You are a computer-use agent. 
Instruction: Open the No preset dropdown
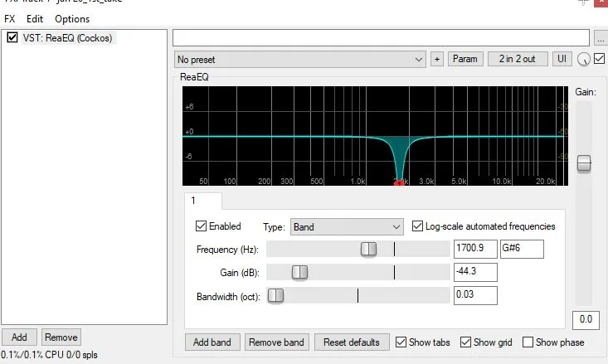point(300,59)
